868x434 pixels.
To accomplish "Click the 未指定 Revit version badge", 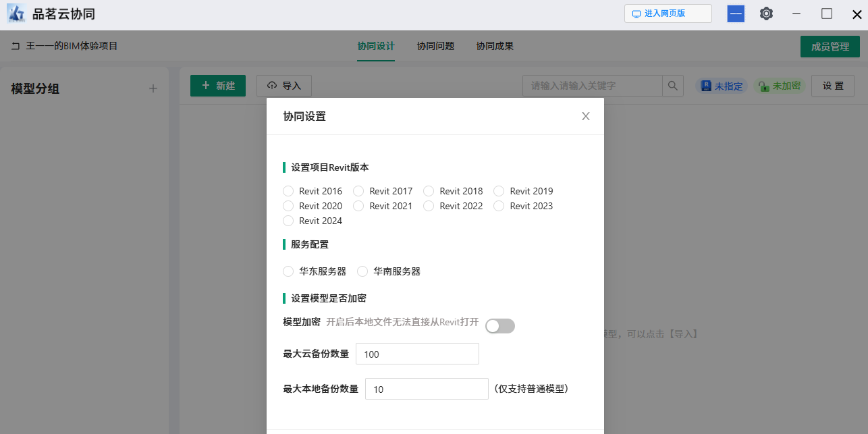I will [722, 86].
